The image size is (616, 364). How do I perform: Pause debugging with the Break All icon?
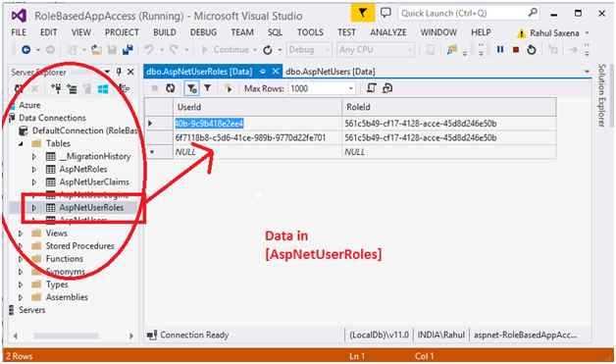click(x=500, y=49)
